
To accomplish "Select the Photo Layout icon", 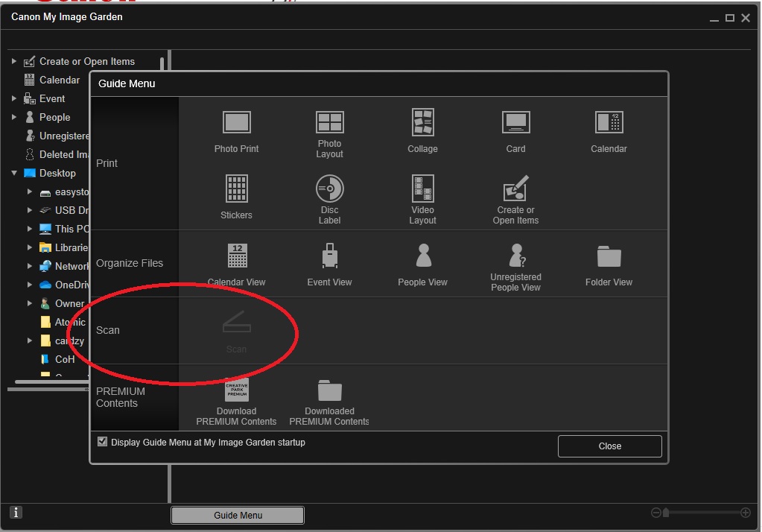I will coord(329,124).
